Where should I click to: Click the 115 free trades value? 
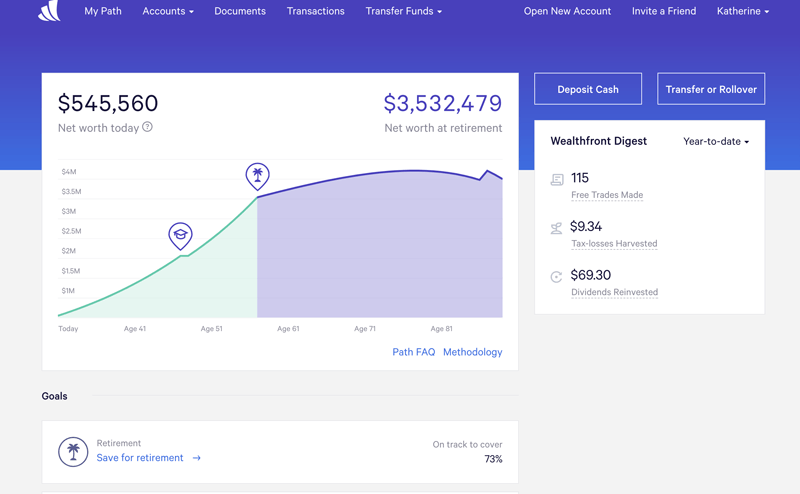[580, 178]
